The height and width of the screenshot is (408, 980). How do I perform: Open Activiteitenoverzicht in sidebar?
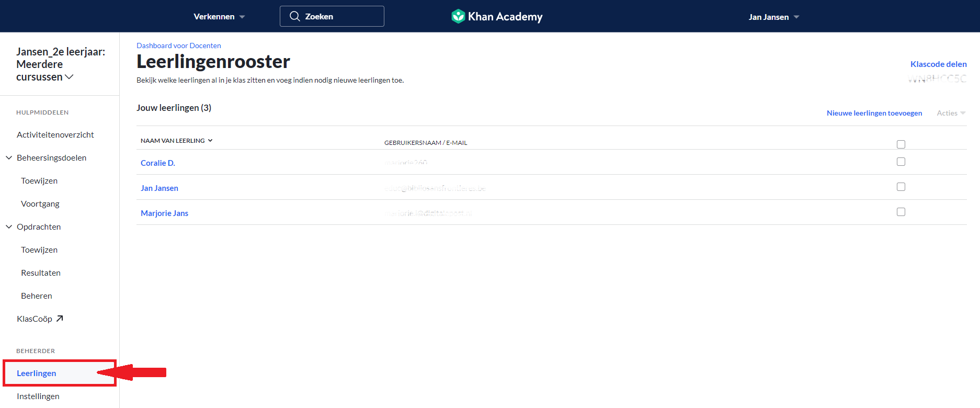coord(55,134)
